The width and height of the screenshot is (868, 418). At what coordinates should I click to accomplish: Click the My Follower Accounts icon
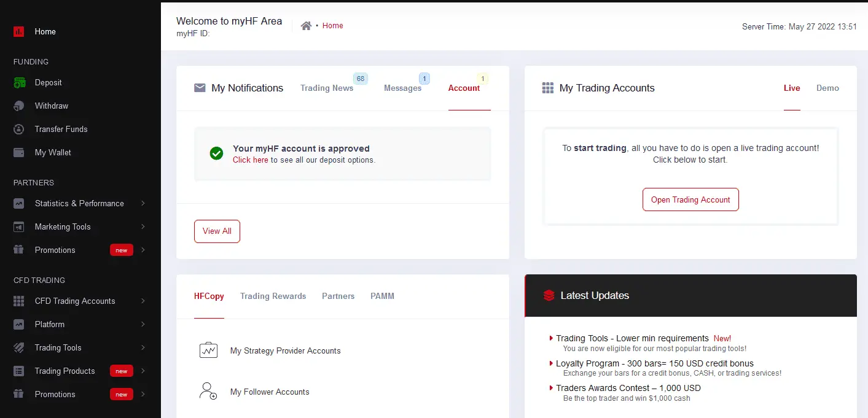pos(209,392)
